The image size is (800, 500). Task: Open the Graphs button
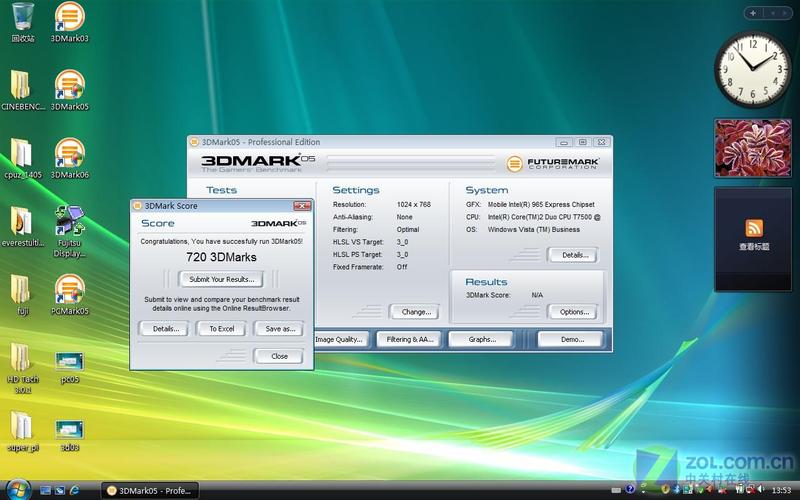point(482,339)
